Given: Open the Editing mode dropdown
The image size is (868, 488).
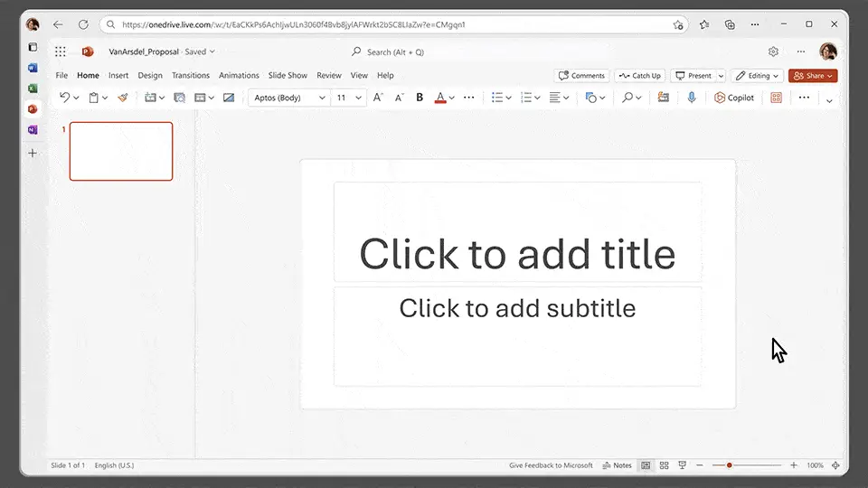Looking at the screenshot, I should (x=758, y=76).
